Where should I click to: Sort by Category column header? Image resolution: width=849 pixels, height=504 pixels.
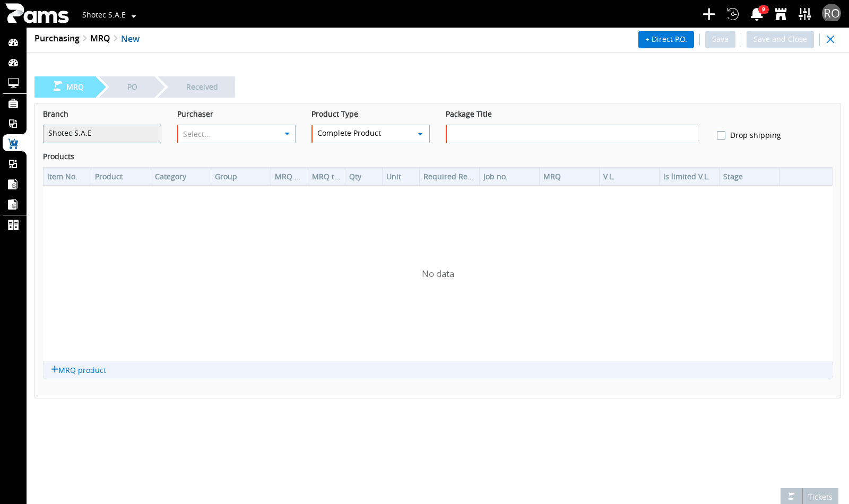181,177
